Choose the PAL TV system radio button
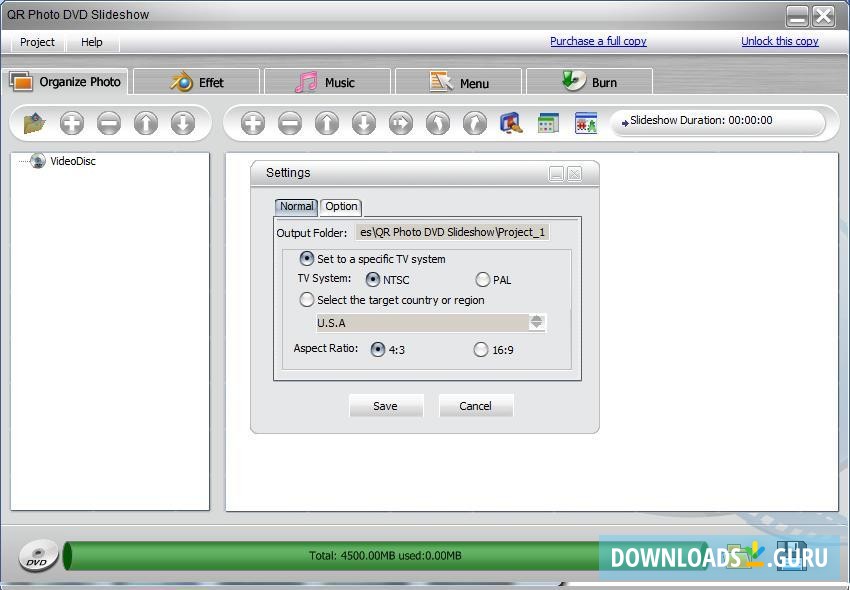Viewport: 850px width, 590px height. (x=482, y=280)
